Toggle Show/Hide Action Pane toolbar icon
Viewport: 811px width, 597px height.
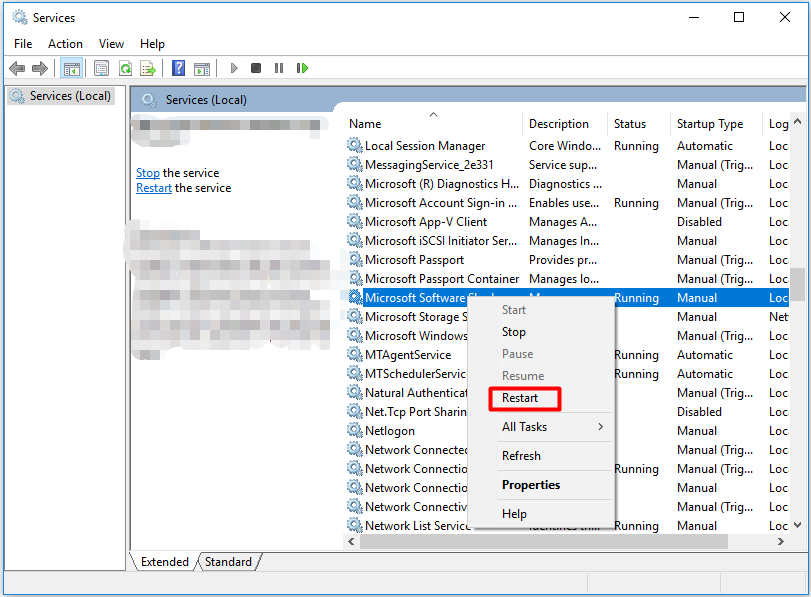pyautogui.click(x=202, y=68)
